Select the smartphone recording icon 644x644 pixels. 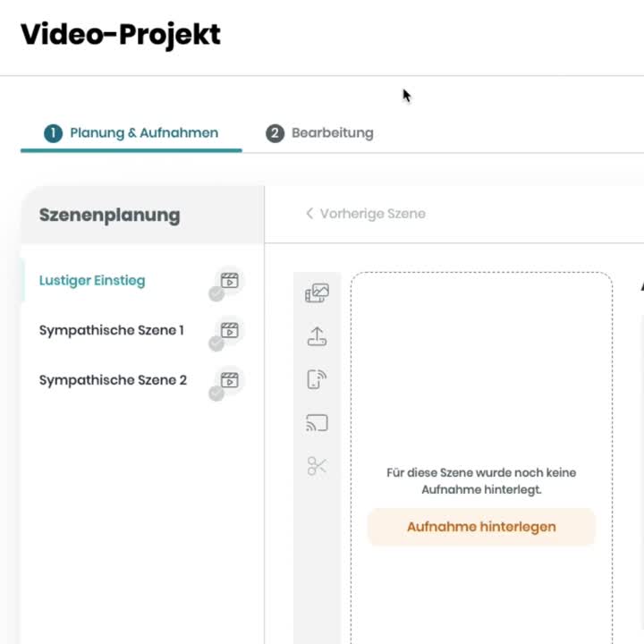[x=317, y=379]
